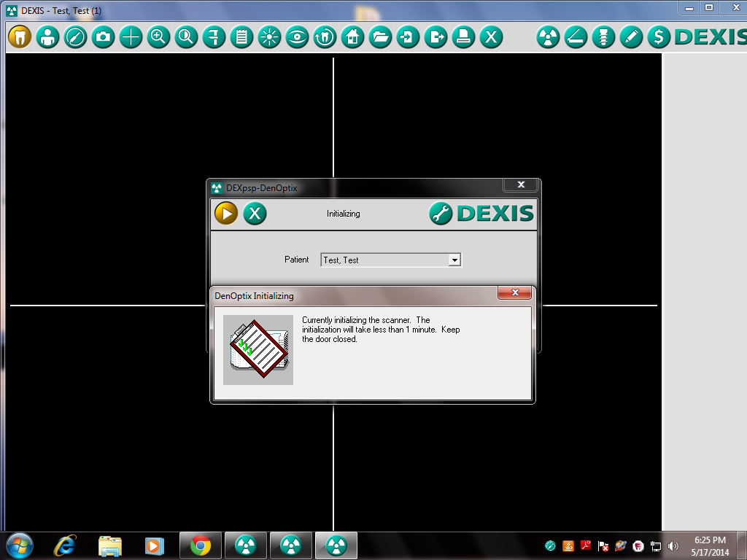The image size is (747, 560).
Task: Click the yellow tooth icon in toolbar
Action: click(x=20, y=36)
